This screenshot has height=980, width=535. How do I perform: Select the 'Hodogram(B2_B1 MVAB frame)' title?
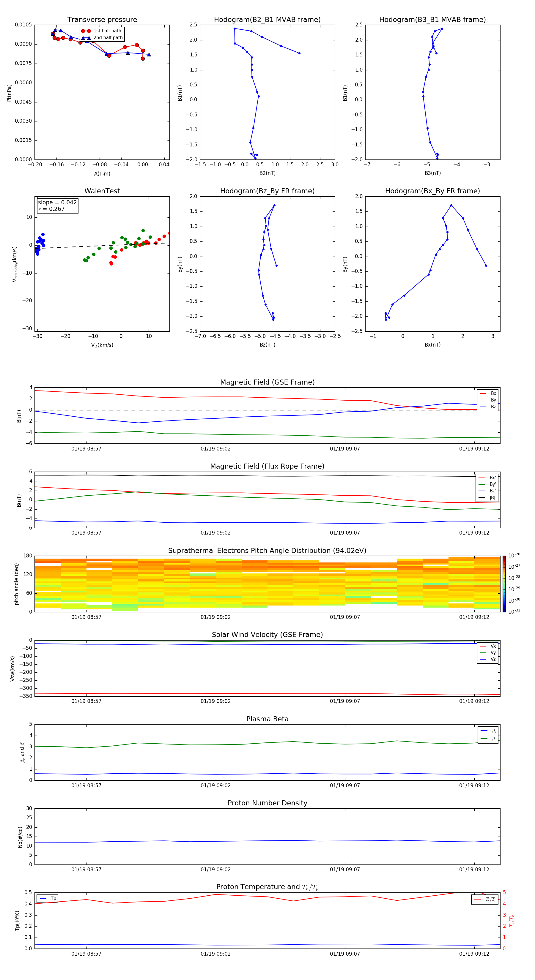pos(267,20)
